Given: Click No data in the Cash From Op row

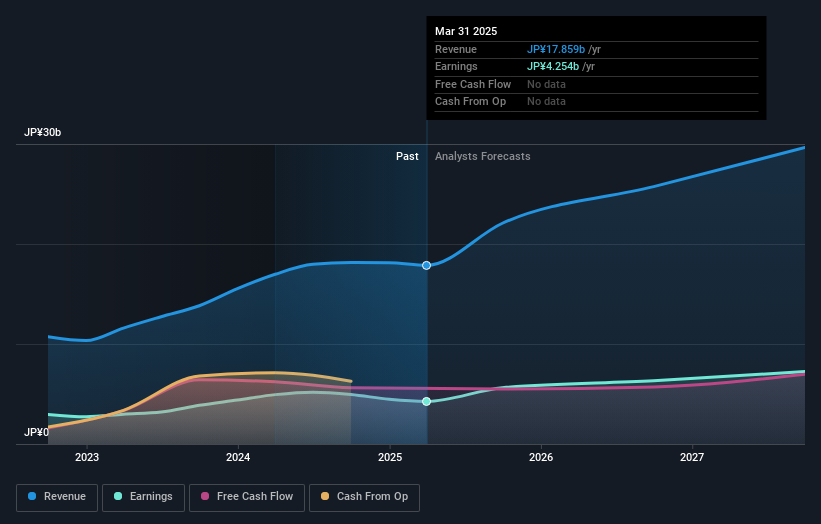Looking at the screenshot, I should pyautogui.click(x=546, y=102).
